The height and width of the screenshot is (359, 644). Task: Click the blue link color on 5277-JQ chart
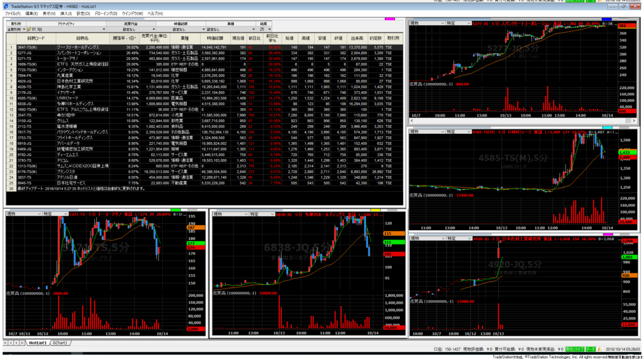pyautogui.click(x=607, y=19)
